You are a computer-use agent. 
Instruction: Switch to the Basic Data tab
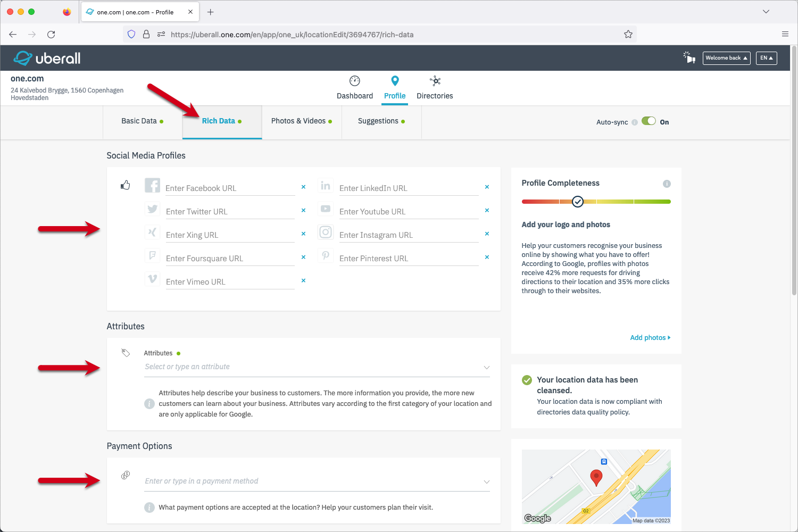[142, 121]
